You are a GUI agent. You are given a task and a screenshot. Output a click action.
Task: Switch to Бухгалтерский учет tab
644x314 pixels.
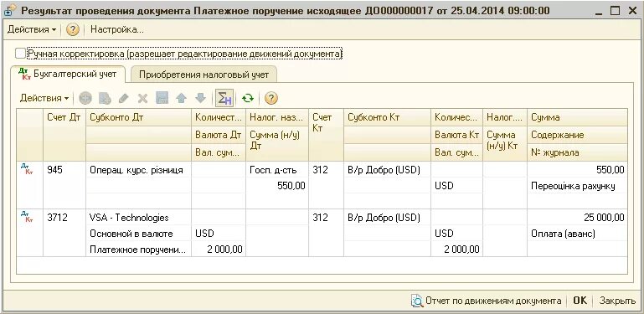[x=68, y=75]
